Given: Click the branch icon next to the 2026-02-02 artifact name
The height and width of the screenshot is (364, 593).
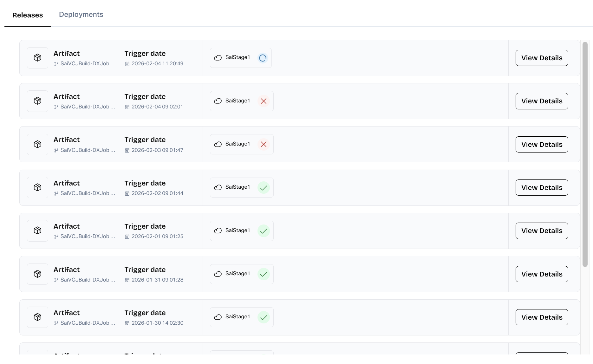Looking at the screenshot, I should tap(56, 193).
